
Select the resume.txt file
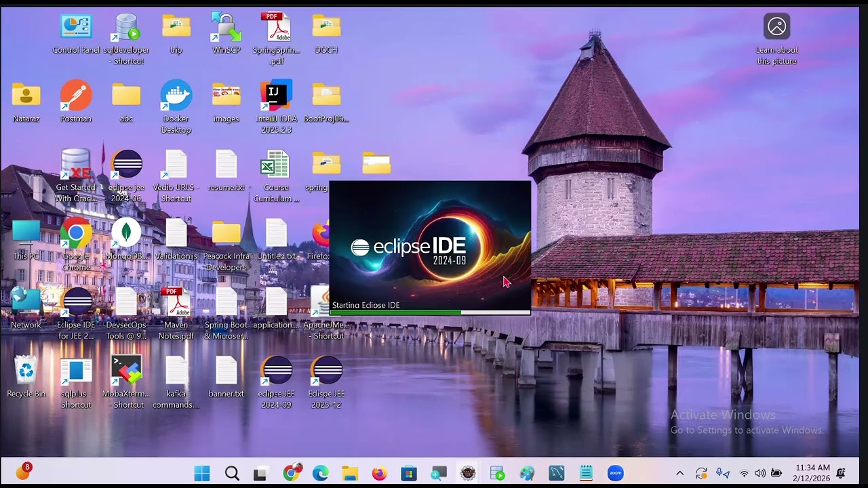point(226,171)
